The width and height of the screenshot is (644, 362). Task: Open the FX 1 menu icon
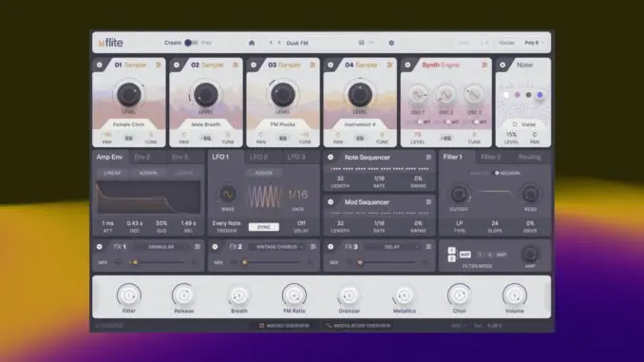[198, 247]
